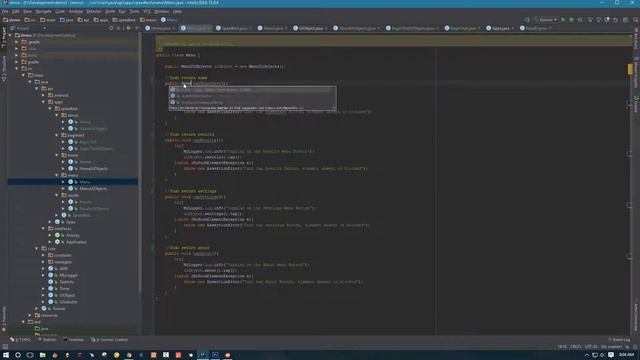
Task: Open the Help menu
Action: [x=177, y=11]
